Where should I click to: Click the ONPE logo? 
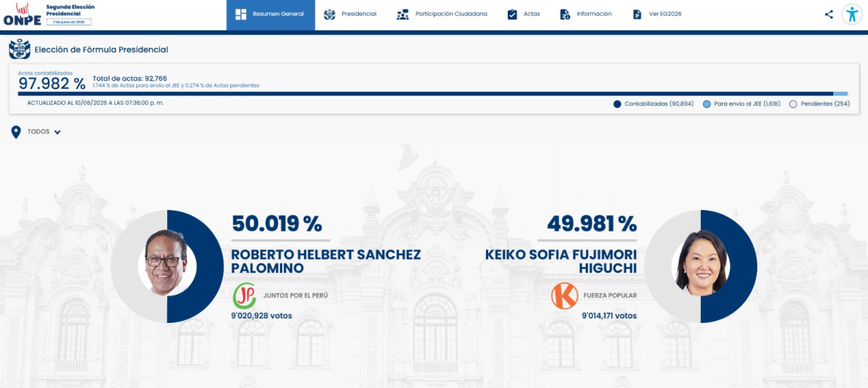click(22, 14)
